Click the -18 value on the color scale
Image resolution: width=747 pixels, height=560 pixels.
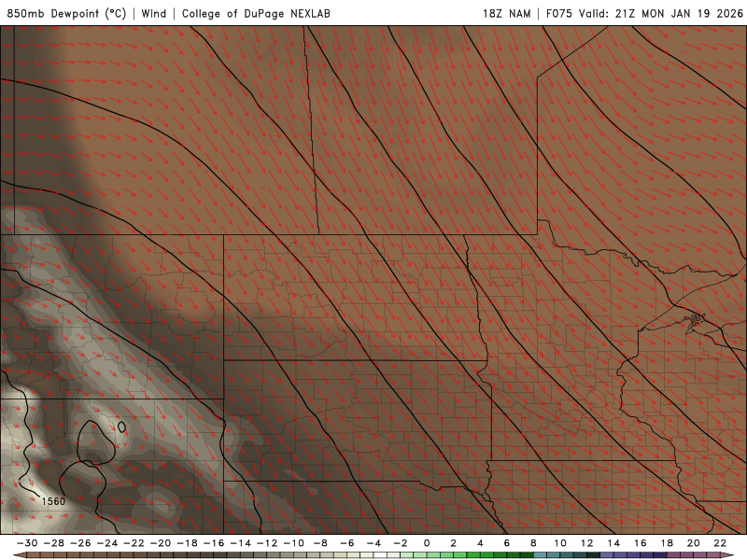click(187, 543)
